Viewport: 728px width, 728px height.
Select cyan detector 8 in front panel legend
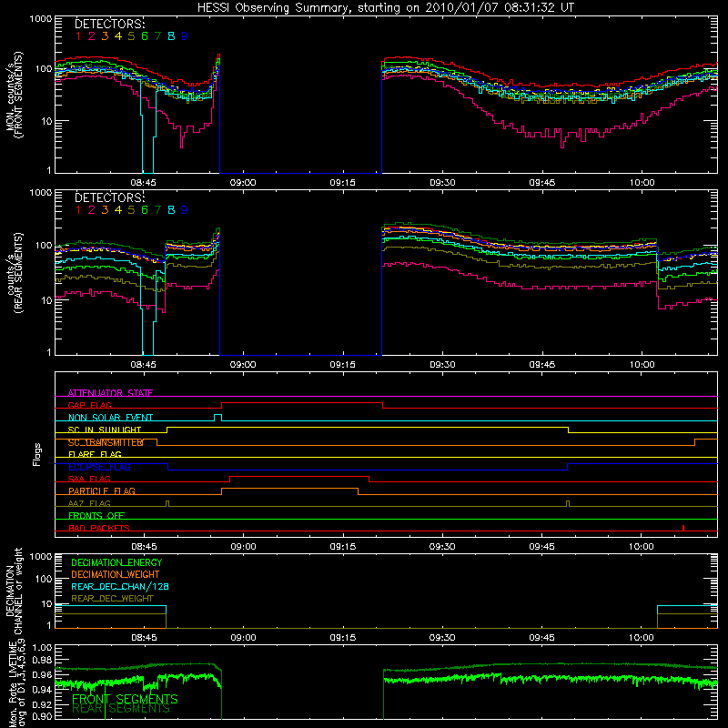tap(171, 36)
